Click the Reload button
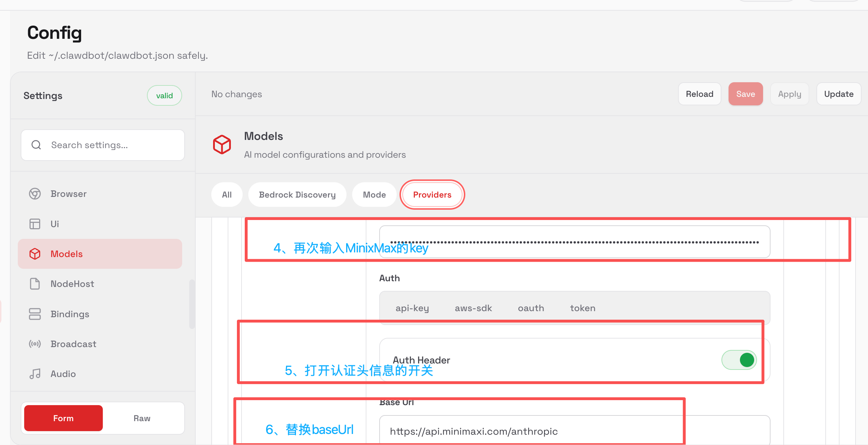This screenshot has width=868, height=445. [x=699, y=94]
